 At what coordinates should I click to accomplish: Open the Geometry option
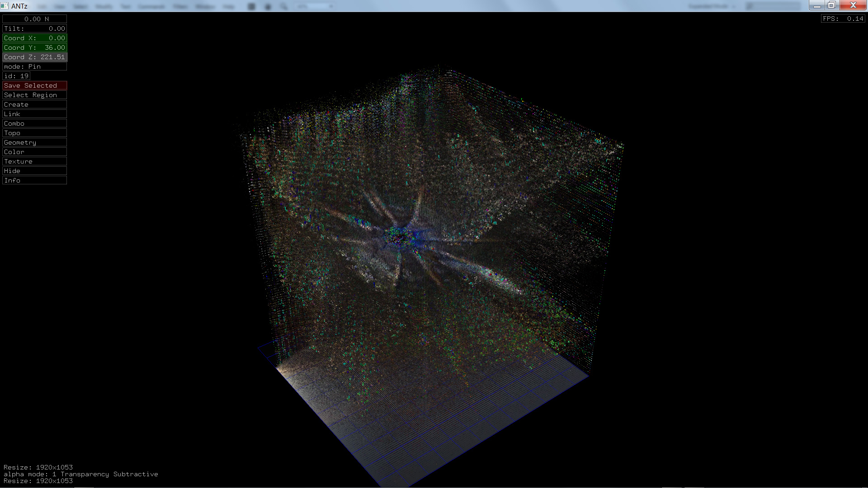34,142
